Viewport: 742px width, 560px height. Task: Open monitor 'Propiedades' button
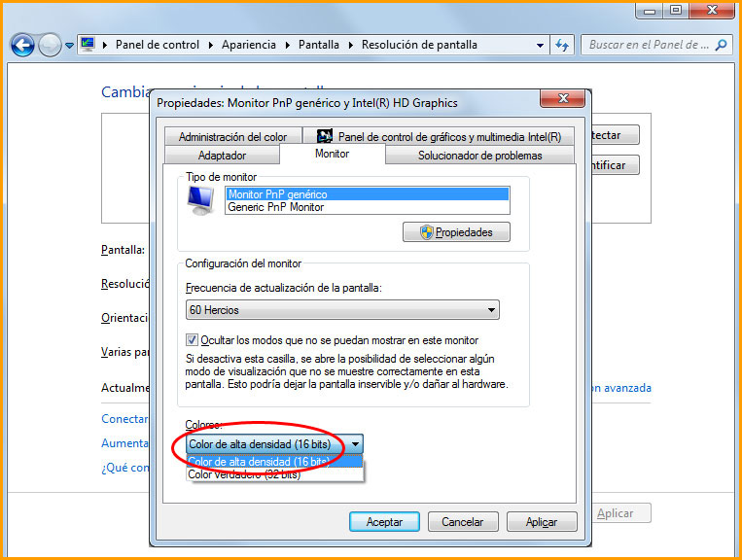pyautogui.click(x=456, y=232)
